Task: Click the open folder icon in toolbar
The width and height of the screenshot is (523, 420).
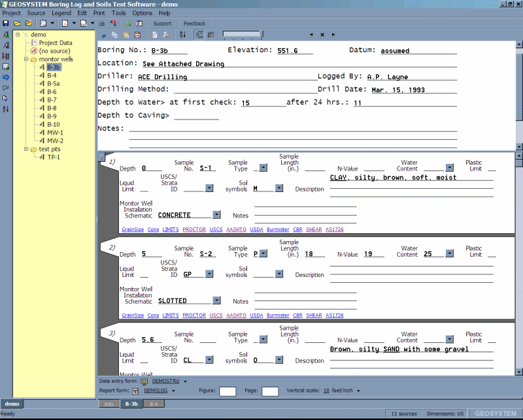Action: pos(17,24)
